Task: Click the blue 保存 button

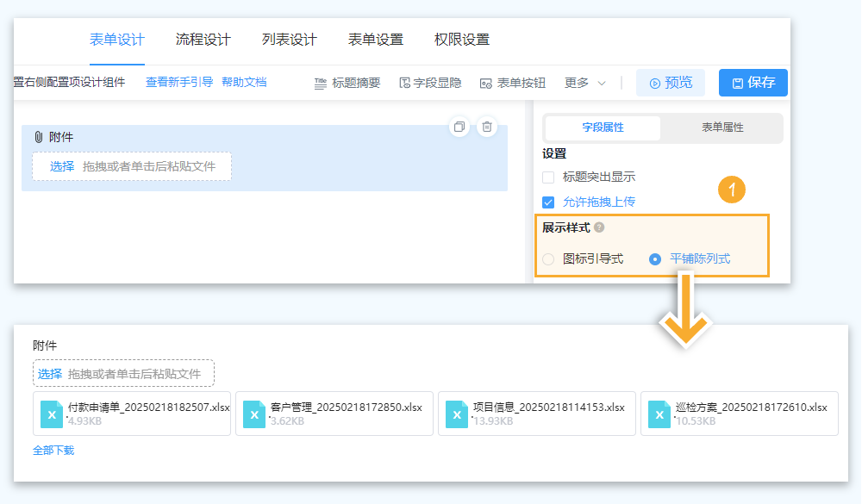Action: pos(753,83)
